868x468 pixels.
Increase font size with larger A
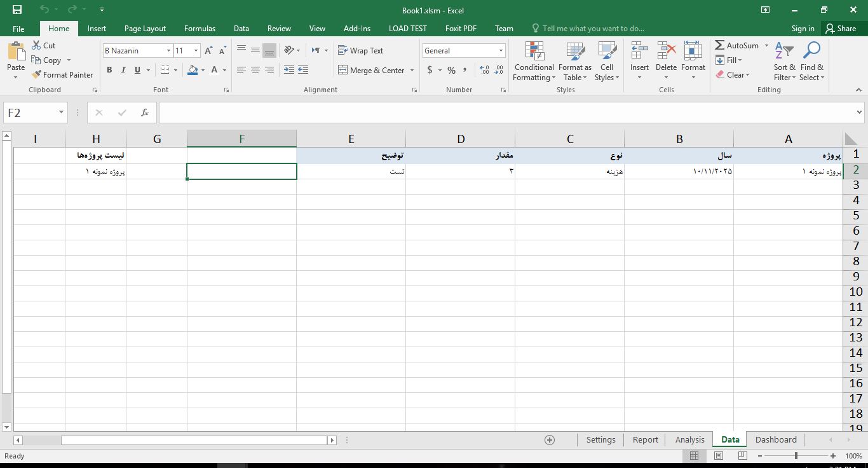208,51
